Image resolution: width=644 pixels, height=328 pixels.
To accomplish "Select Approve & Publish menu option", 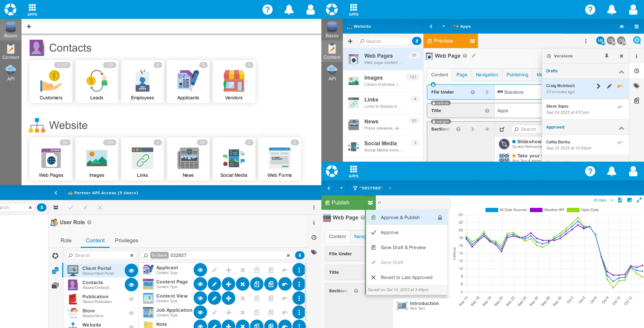I will (400, 217).
